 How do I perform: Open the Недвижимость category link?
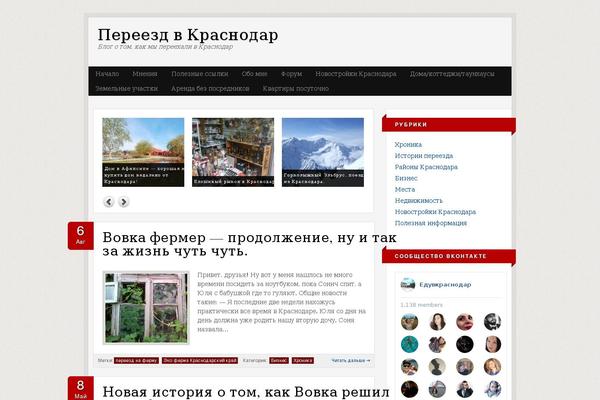coord(419,200)
